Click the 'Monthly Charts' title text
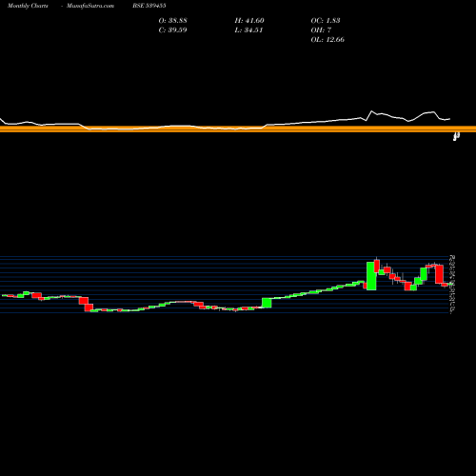This screenshot has height=476, width=476. click(x=28, y=6)
